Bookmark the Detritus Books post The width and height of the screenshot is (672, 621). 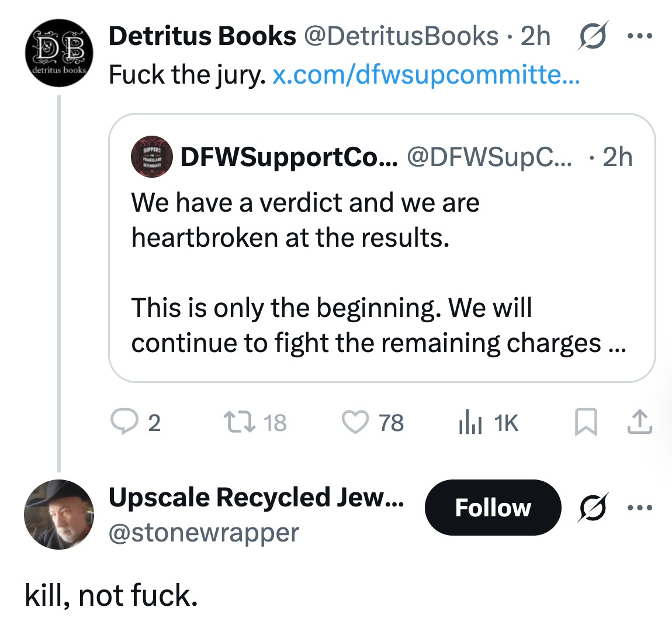[x=584, y=422]
